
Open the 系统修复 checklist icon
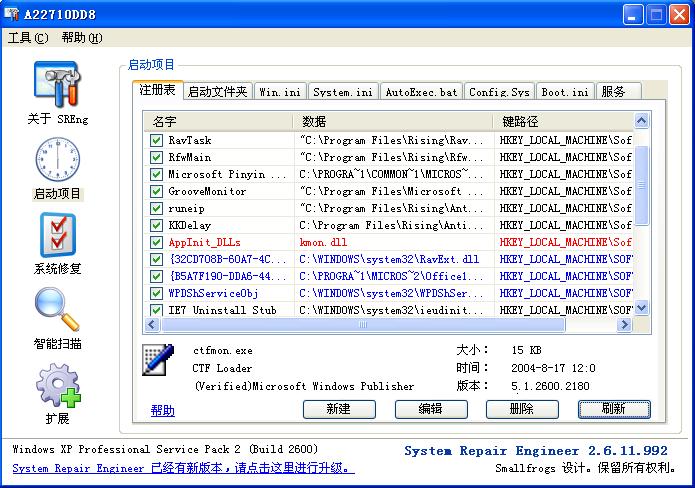pyautogui.click(x=58, y=236)
